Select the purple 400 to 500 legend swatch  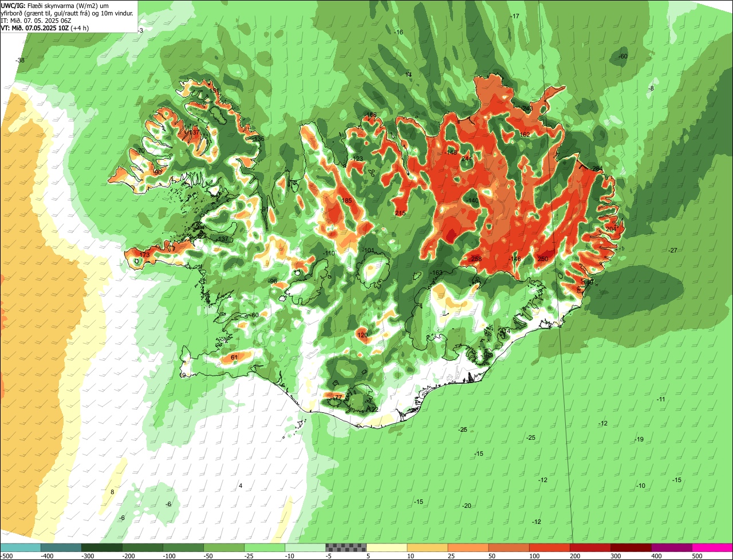[x=672, y=547]
